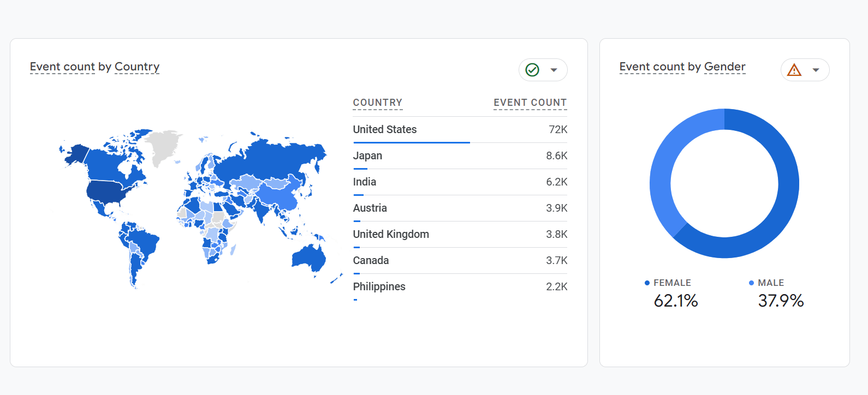Click the MALE legend label
868x395 pixels.
coord(771,283)
